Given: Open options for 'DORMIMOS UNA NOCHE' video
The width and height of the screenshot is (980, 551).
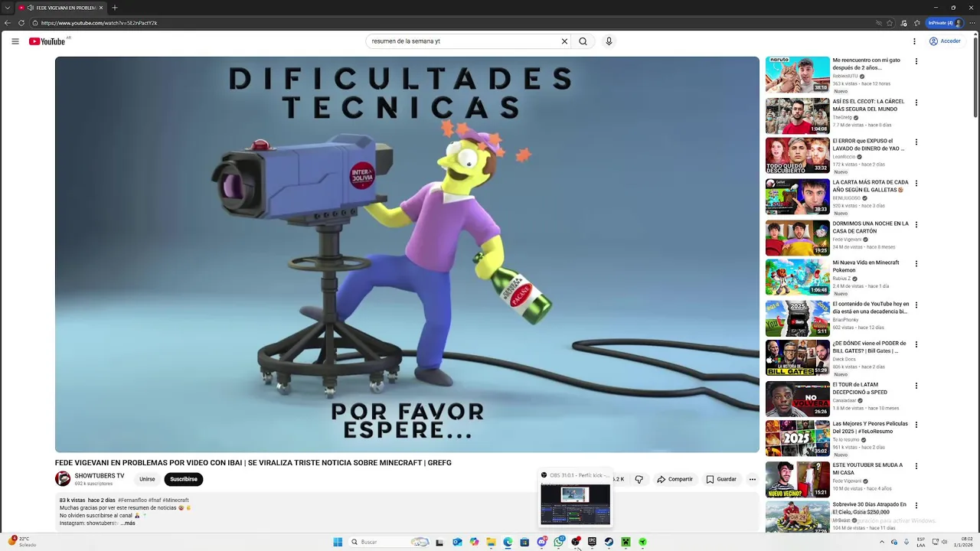Looking at the screenshot, I should 916,225.
